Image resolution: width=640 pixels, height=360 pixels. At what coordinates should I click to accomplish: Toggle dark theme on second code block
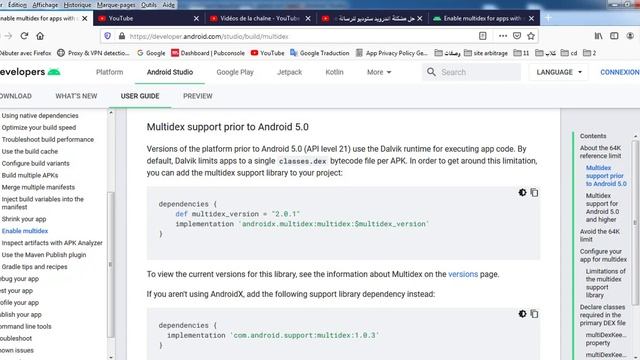[522, 313]
